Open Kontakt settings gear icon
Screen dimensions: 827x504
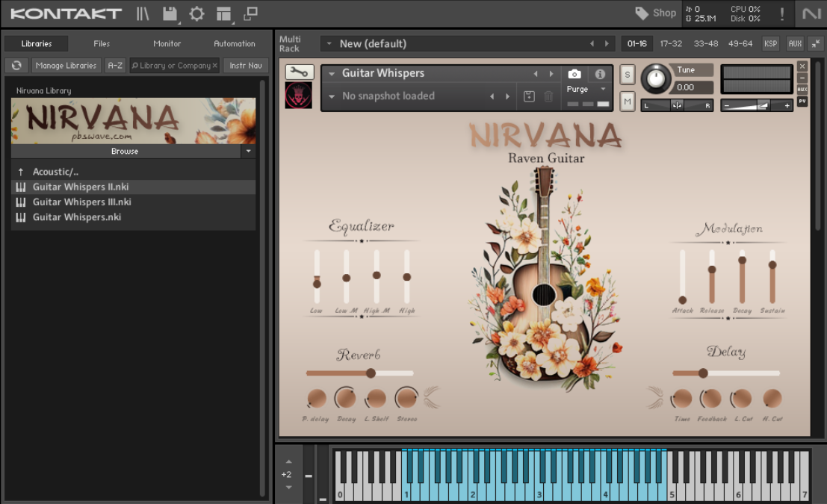196,13
